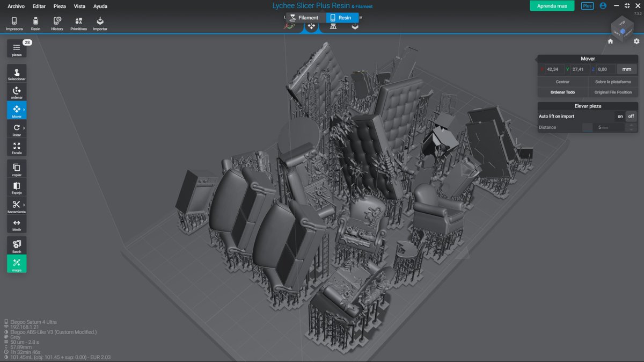Click the Aprenda mas button
Viewport: 644px width, 362px height.
click(552, 6)
